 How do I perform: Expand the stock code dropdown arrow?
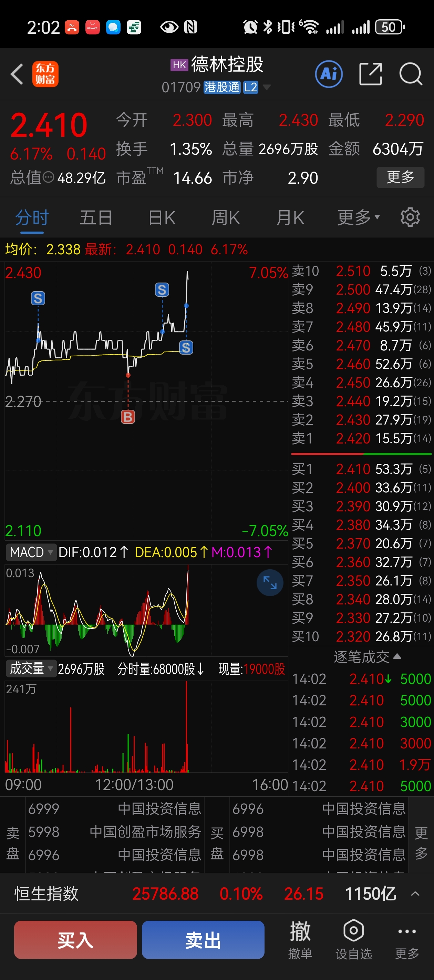click(x=267, y=87)
